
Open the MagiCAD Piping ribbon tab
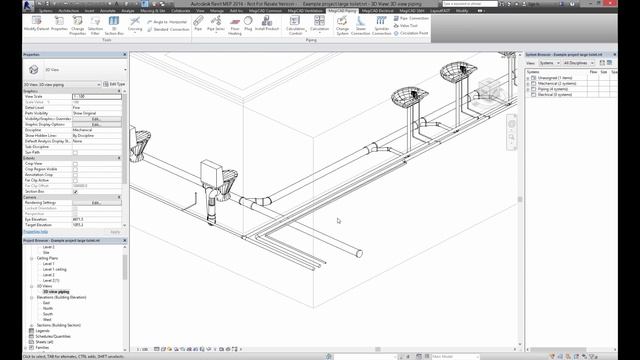(x=342, y=11)
